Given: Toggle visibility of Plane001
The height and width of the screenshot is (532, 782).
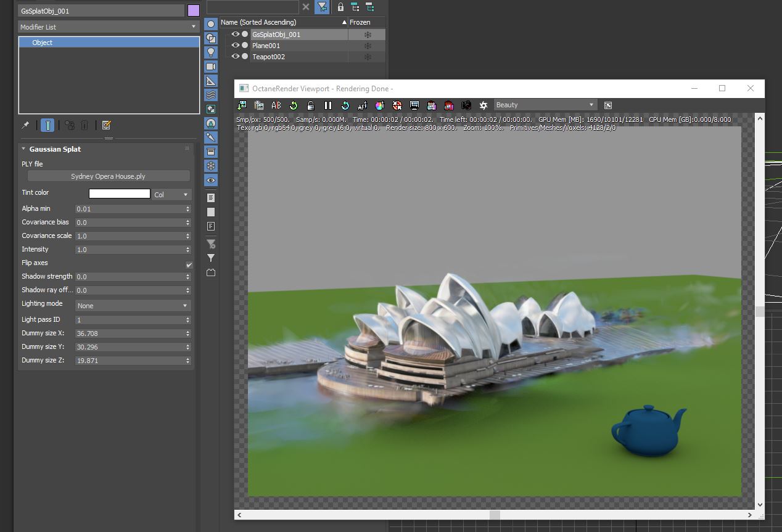Looking at the screenshot, I should click(235, 46).
